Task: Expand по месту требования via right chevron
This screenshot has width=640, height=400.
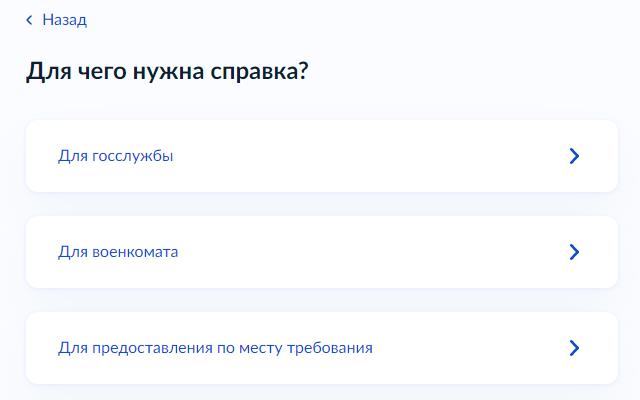Action: point(574,348)
